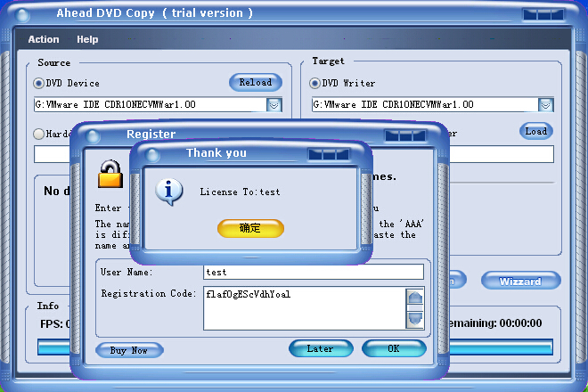Viewport: 588px width, 392px height.
Task: Click the window buttons in main title bar
Action: tap(543, 14)
